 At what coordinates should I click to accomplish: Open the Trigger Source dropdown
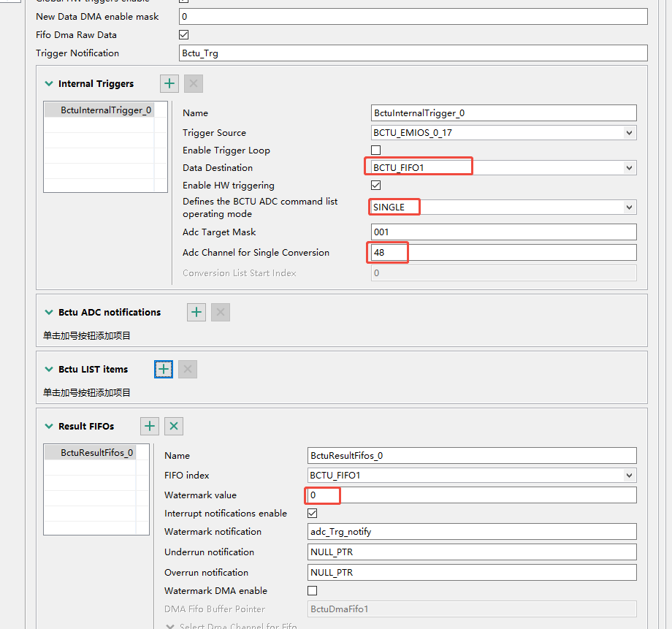point(629,133)
